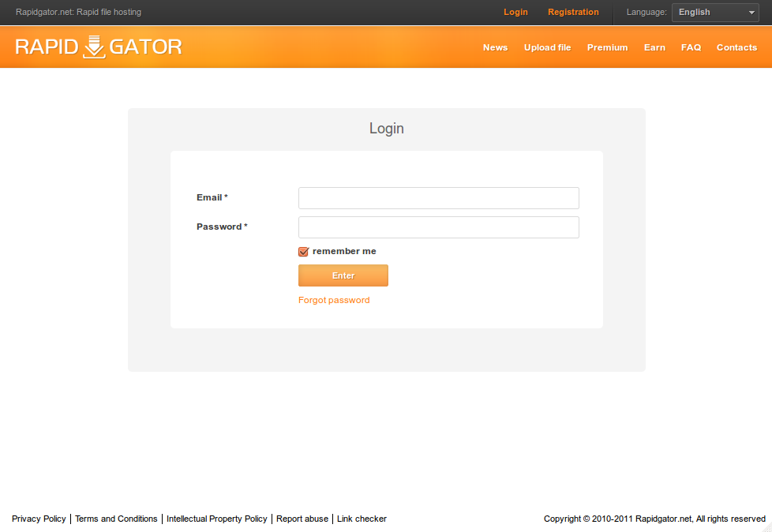The height and width of the screenshot is (532, 772).
Task: Submit login with the orange login button
Action: click(343, 275)
